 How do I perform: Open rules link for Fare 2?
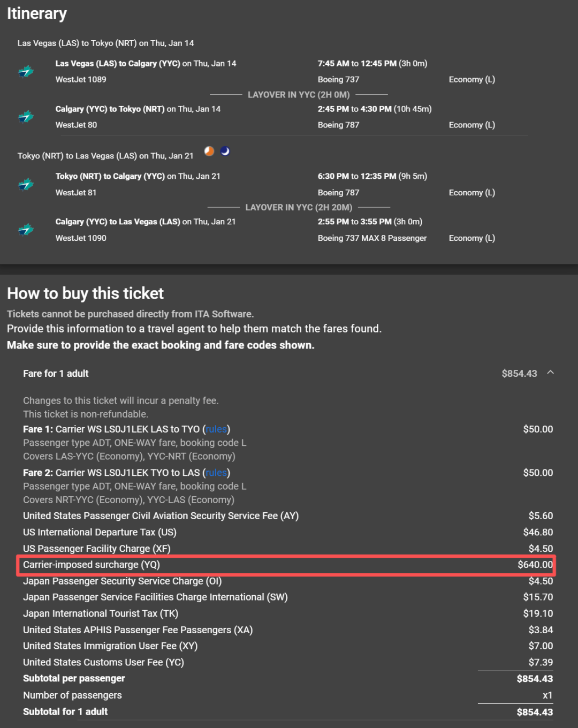(x=216, y=473)
